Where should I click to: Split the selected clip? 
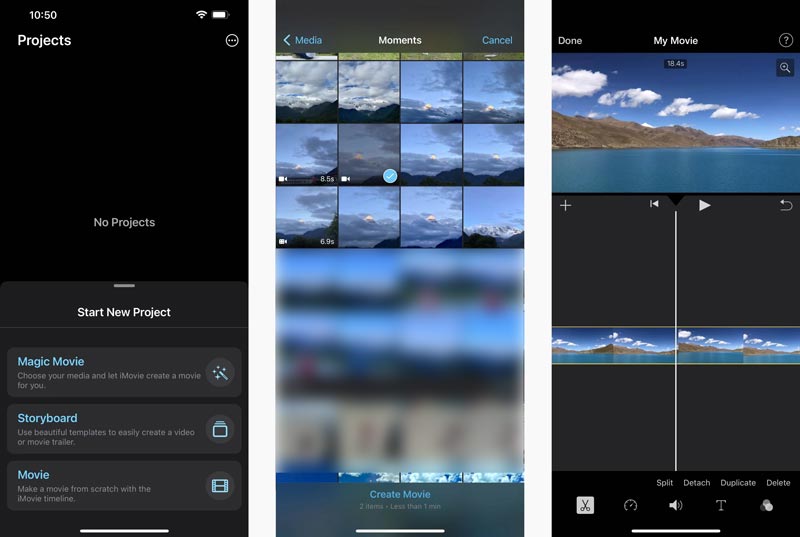[665, 482]
